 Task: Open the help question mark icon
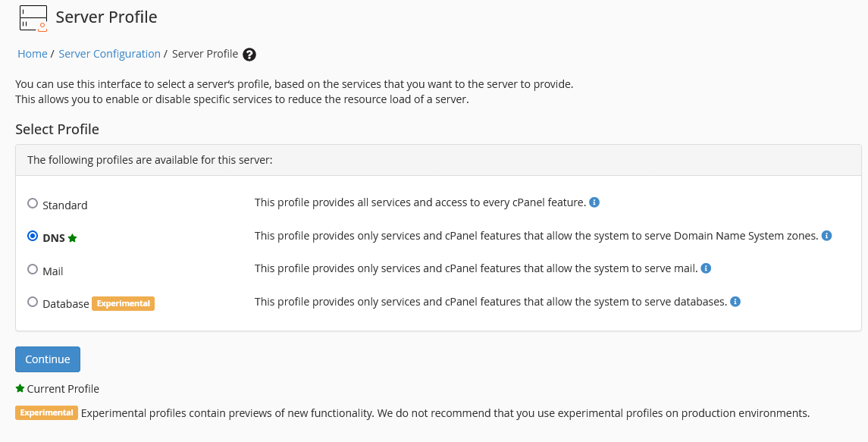[249, 55]
